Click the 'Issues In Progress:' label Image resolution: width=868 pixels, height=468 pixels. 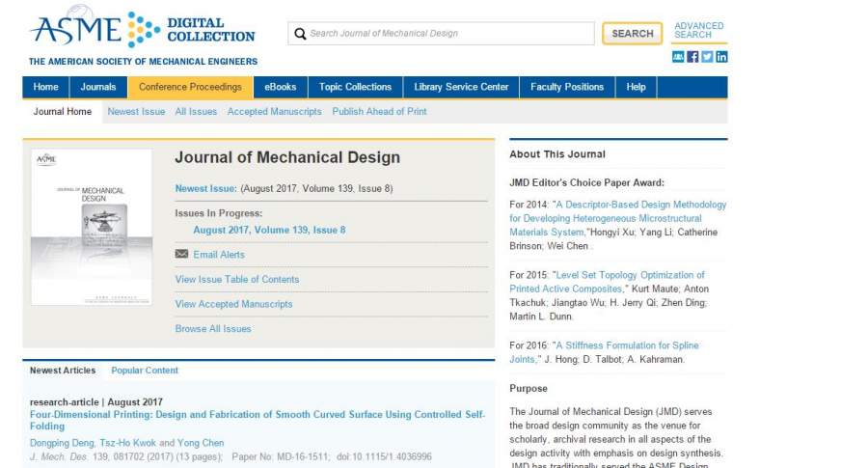coord(219,213)
